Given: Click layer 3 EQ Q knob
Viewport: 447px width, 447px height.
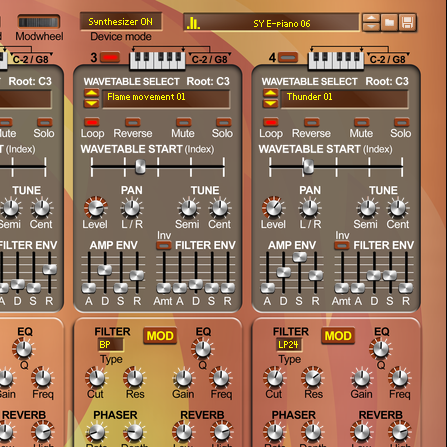Looking at the screenshot, I should (x=202, y=349).
